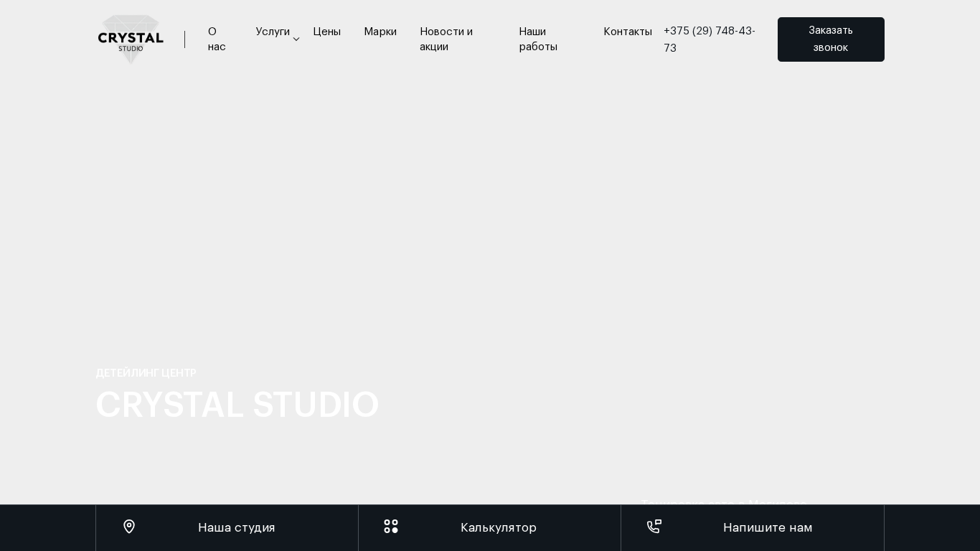Go to the О нас page
The width and height of the screenshot is (980, 551).
217,39
